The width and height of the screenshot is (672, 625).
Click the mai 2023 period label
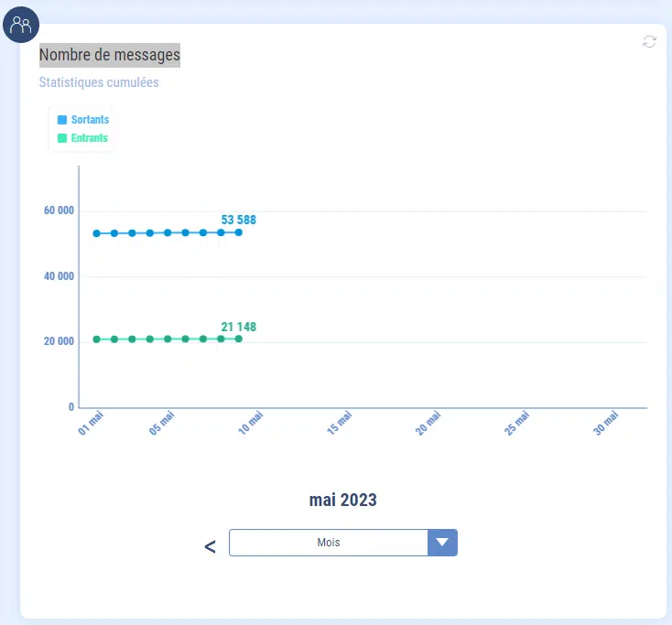[342, 501]
